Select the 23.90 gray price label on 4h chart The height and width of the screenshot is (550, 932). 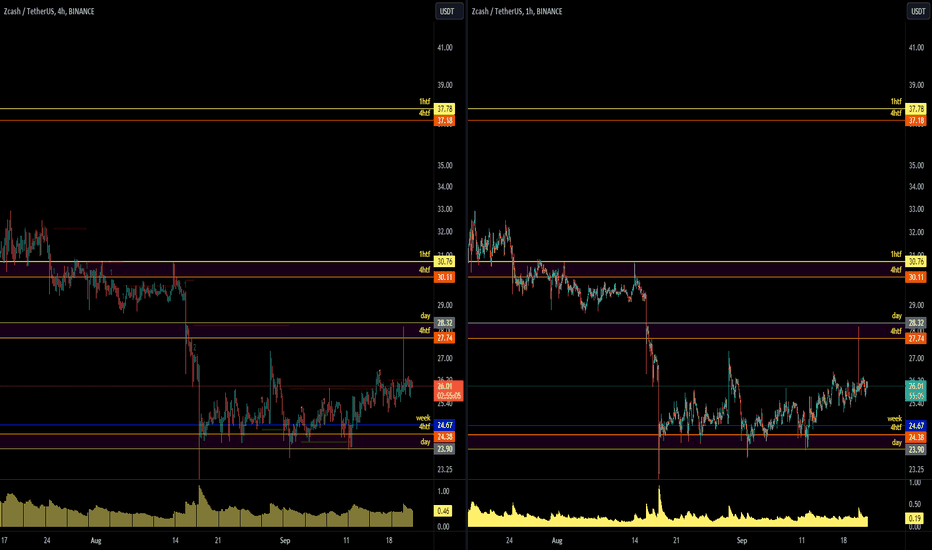445,449
